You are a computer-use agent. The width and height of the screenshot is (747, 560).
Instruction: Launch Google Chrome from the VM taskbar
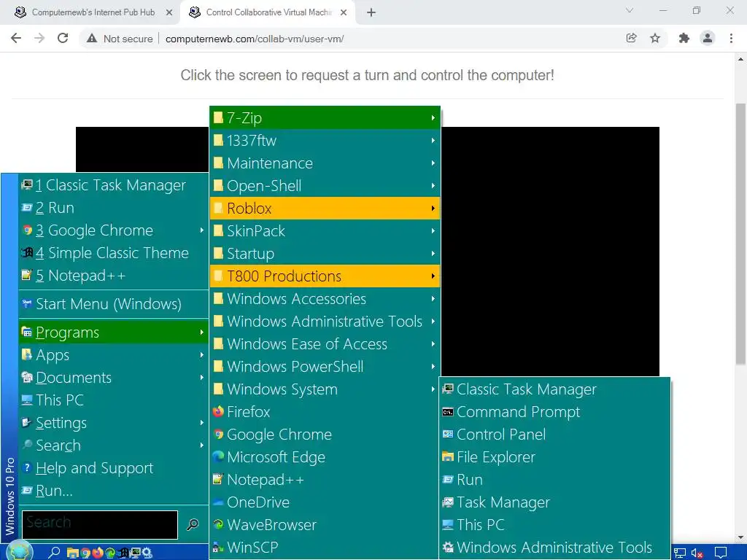[x=86, y=553]
